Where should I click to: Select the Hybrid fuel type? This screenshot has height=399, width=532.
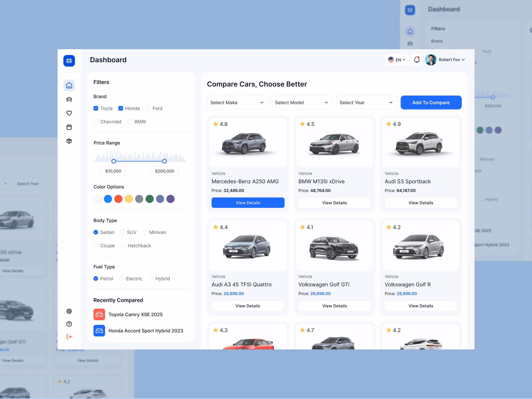pyautogui.click(x=151, y=278)
